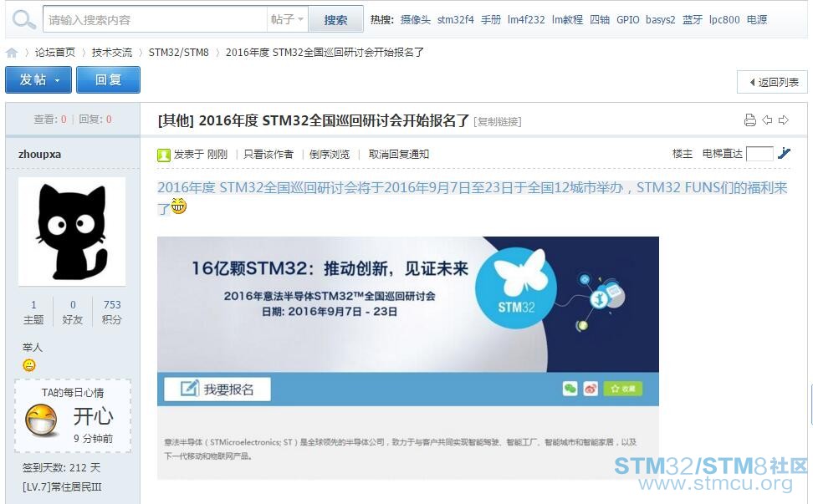Screen dimensions: 813x504
Task: Click the green 收藏 favorite button
Action: (x=622, y=389)
